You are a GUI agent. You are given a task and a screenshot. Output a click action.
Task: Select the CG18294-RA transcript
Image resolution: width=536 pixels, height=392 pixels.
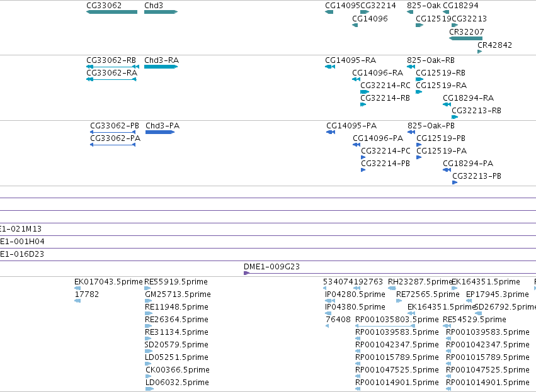[x=447, y=104]
